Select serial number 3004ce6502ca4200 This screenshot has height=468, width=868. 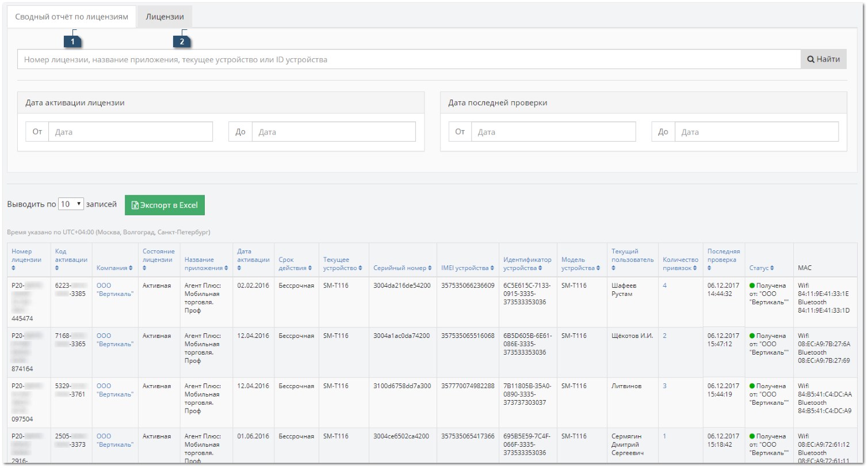[x=401, y=436]
